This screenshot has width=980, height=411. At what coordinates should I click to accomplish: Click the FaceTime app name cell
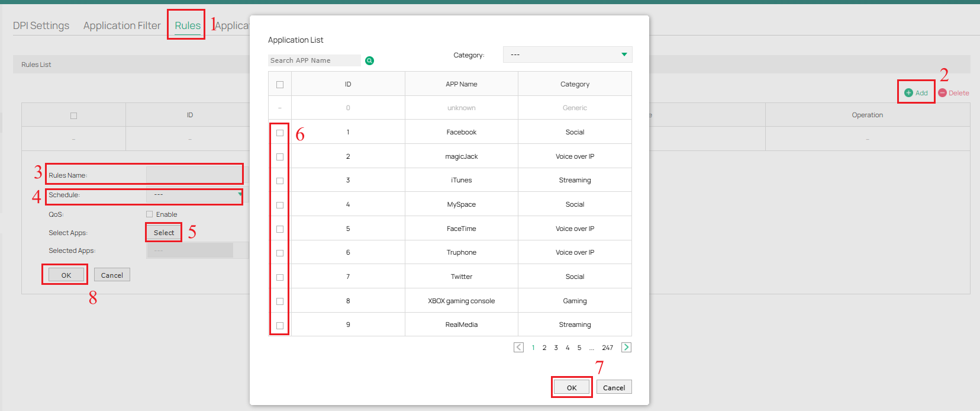[x=462, y=229]
